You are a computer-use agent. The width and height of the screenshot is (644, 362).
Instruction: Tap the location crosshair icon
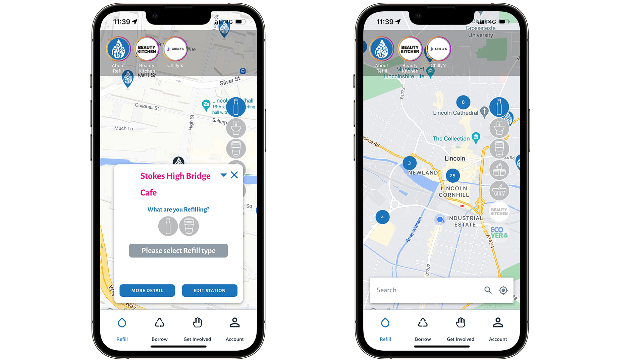(503, 290)
